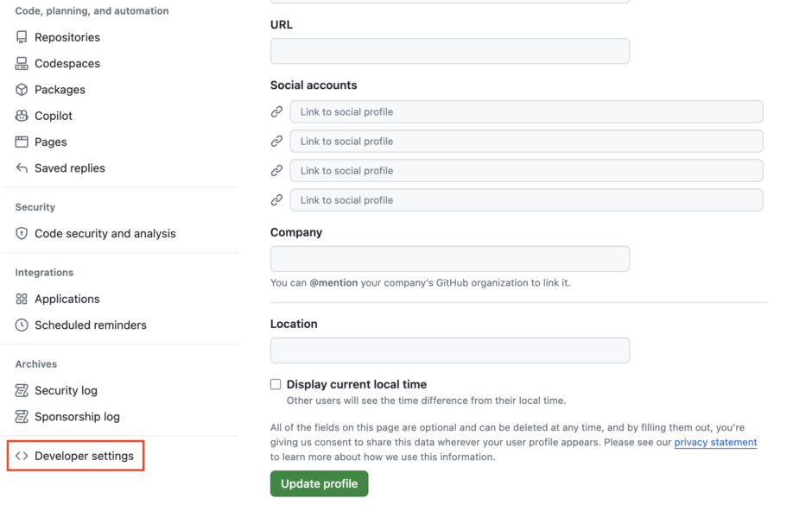The height and width of the screenshot is (511, 812).
Task: Click the Company text field
Action: coord(449,258)
